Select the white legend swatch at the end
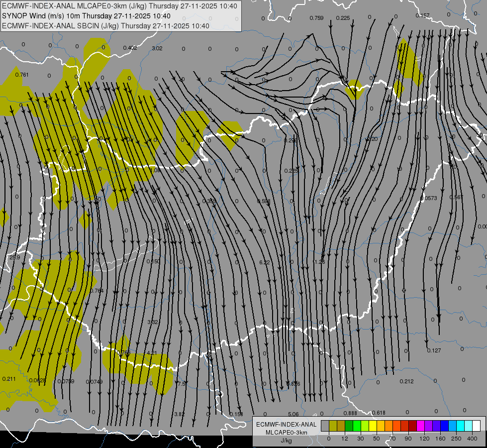The width and height of the screenshot is (487, 448). tap(476, 426)
